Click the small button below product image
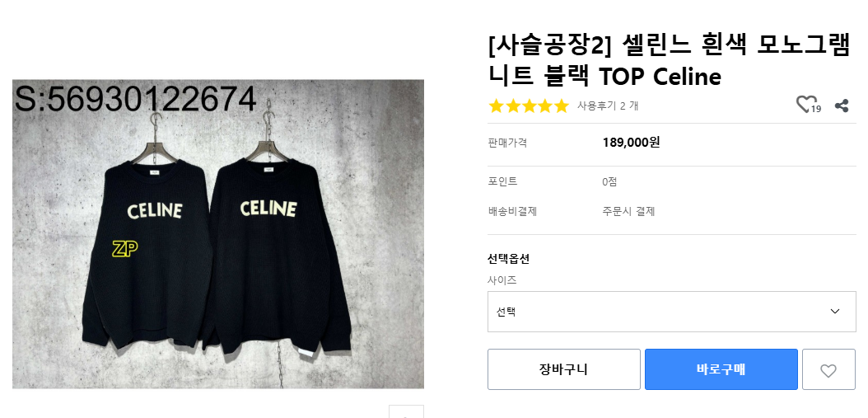Screen dimensions: 868x418 pyautogui.click(x=406, y=411)
